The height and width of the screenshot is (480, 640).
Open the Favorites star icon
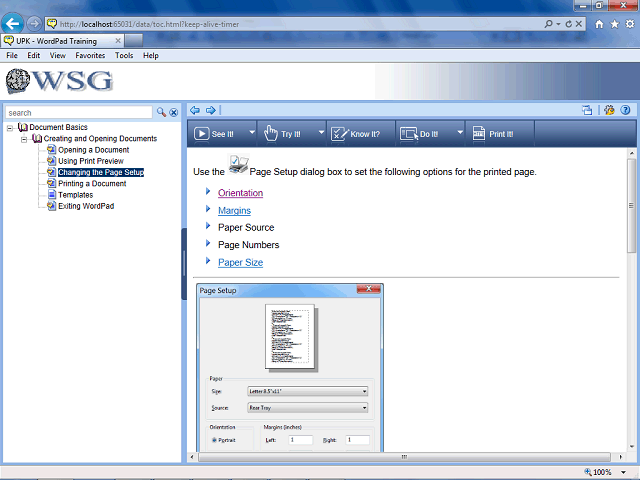pyautogui.click(x=614, y=24)
